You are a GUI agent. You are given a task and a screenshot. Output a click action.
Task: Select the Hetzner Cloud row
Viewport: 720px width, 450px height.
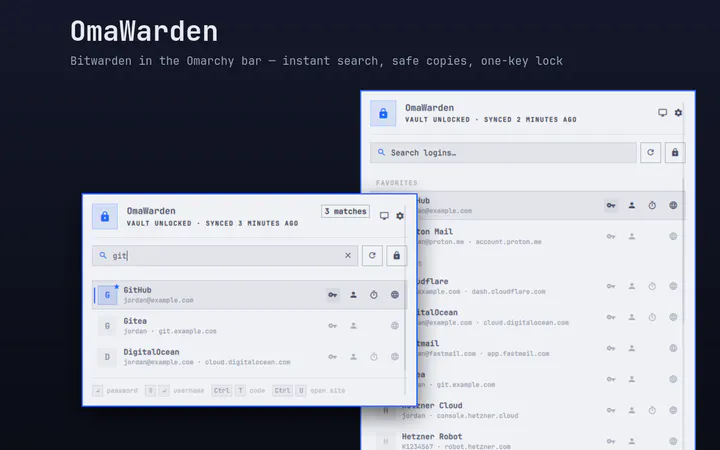point(528,411)
